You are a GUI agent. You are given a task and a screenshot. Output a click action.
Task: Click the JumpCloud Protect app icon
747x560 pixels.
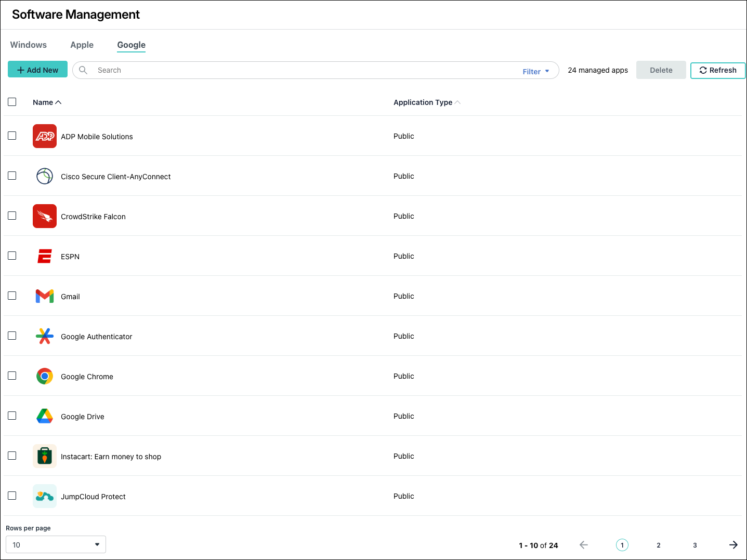(45, 496)
